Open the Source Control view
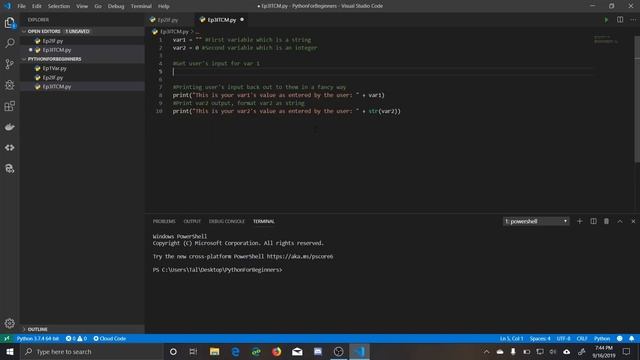This screenshot has height=360, width=640. [9, 64]
